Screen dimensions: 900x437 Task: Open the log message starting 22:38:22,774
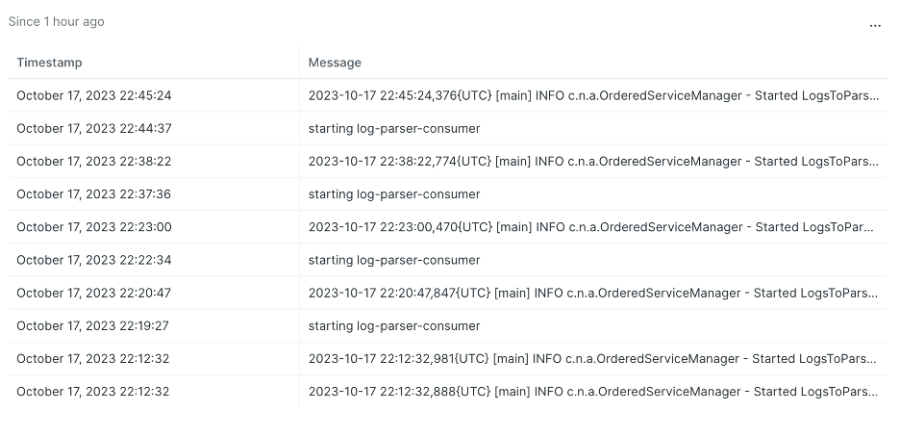(593, 161)
